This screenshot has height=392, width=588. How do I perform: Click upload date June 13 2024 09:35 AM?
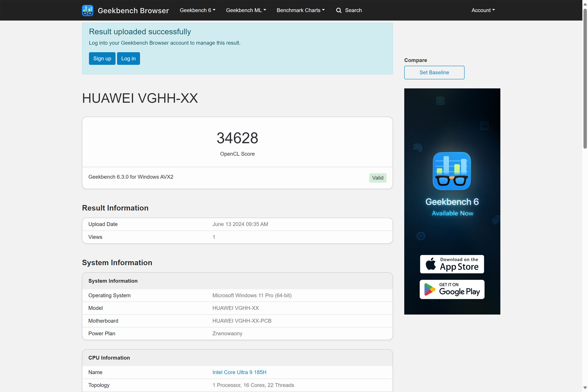pos(240,224)
